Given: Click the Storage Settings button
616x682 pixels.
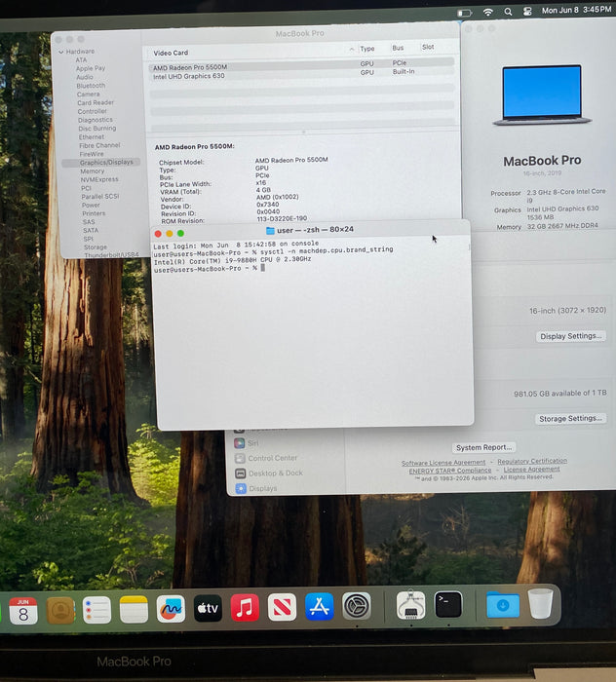Looking at the screenshot, I should click(x=570, y=418).
